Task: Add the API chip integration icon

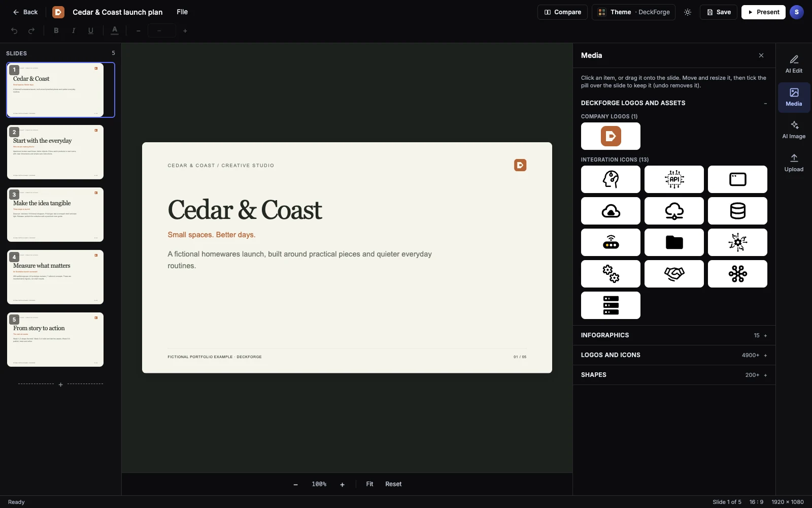Action: pos(674,179)
